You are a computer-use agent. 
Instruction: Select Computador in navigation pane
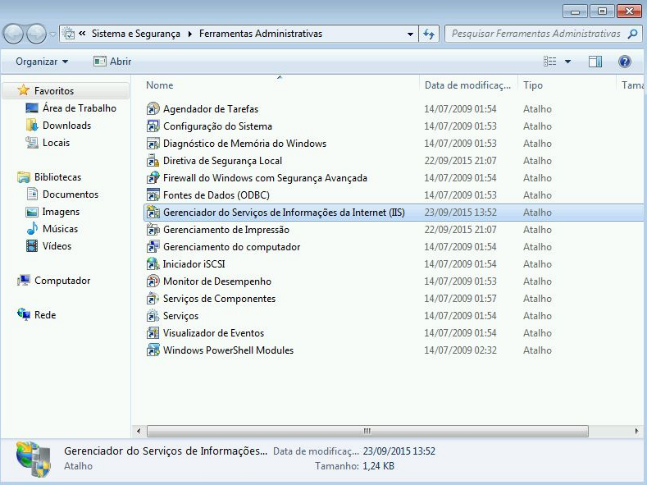[62, 281]
